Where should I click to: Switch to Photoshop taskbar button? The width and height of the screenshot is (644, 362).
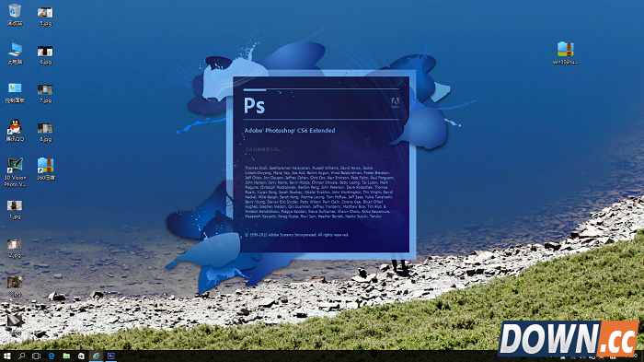click(111, 356)
